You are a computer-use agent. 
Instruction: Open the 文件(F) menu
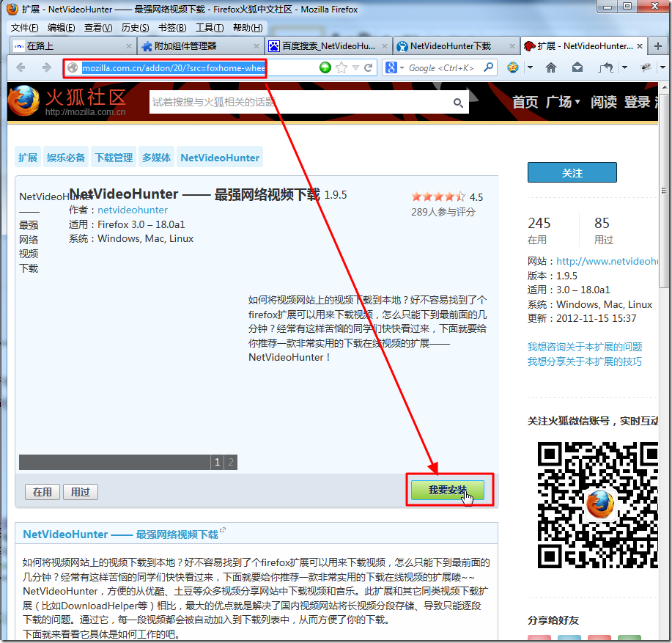point(24,28)
